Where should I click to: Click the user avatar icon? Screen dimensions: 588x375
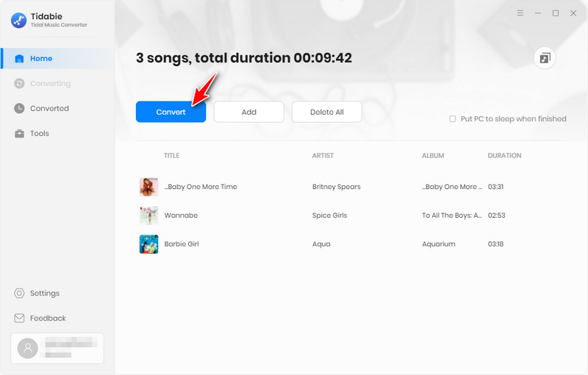tap(28, 348)
